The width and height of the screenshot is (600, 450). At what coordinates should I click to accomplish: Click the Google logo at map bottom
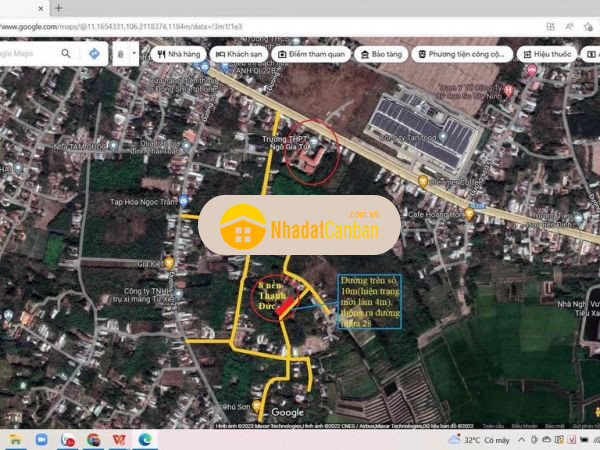pyautogui.click(x=287, y=412)
